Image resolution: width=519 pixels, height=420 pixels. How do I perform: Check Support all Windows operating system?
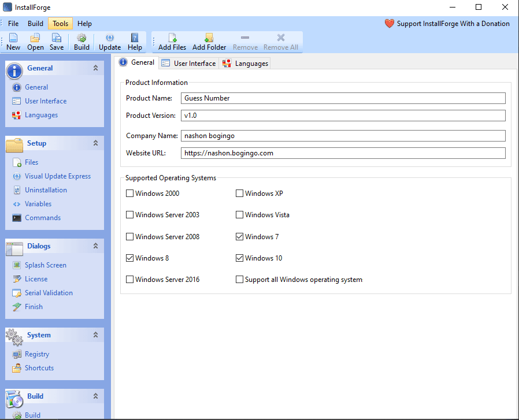(x=239, y=279)
